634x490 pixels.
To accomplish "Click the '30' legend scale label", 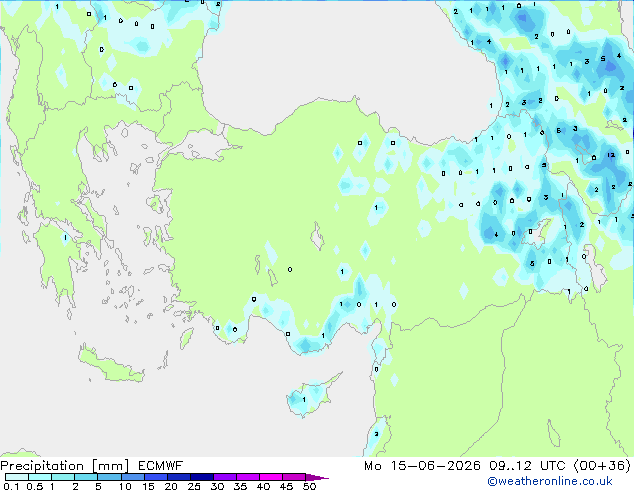I will pyautogui.click(x=217, y=486).
